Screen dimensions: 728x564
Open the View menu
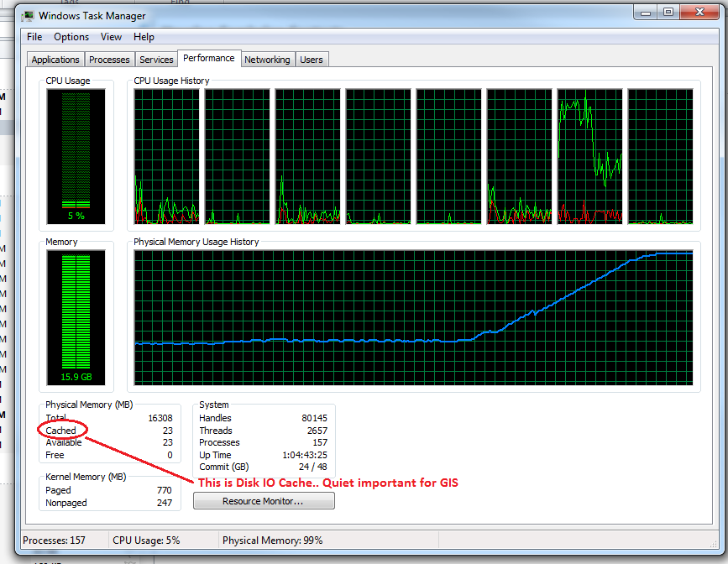pyautogui.click(x=111, y=37)
